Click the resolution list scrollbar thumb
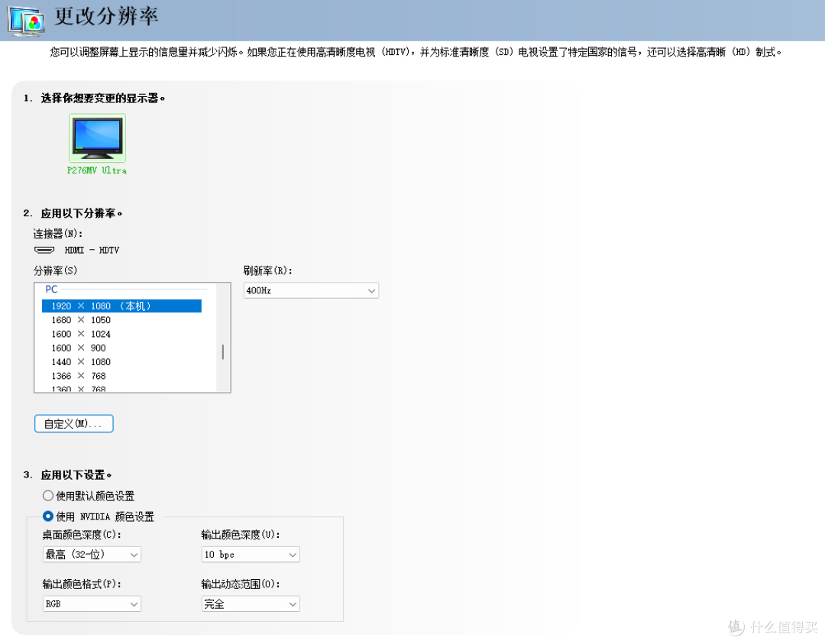The width and height of the screenshot is (825, 644). pyautogui.click(x=223, y=352)
